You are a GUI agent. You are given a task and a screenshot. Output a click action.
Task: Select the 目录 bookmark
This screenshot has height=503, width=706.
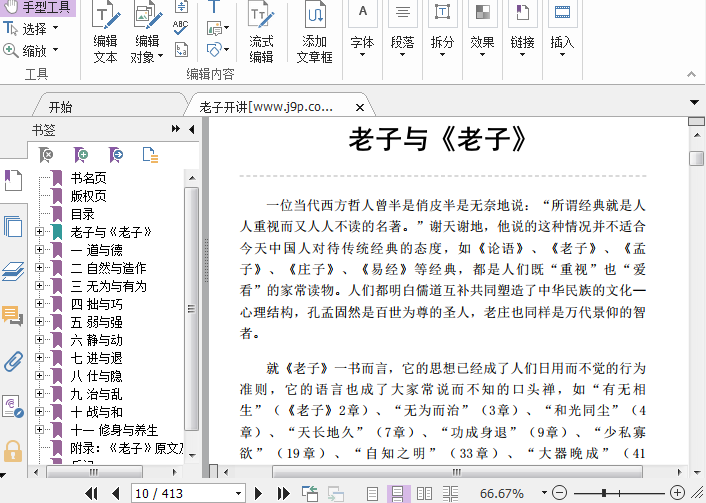(x=82, y=214)
